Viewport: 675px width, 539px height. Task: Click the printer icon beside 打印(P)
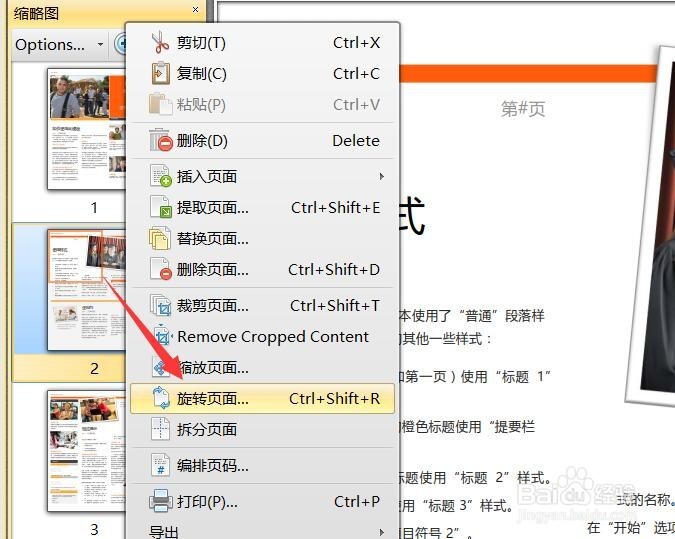click(161, 501)
